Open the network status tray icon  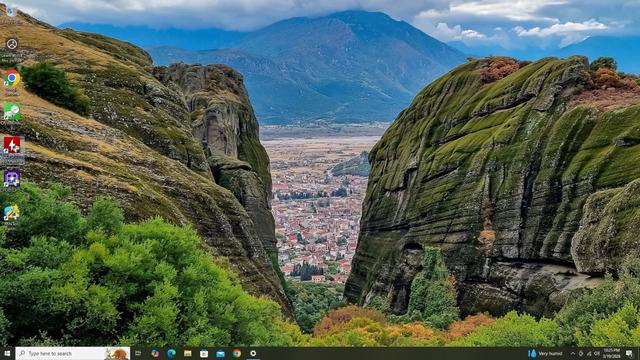[589, 353]
